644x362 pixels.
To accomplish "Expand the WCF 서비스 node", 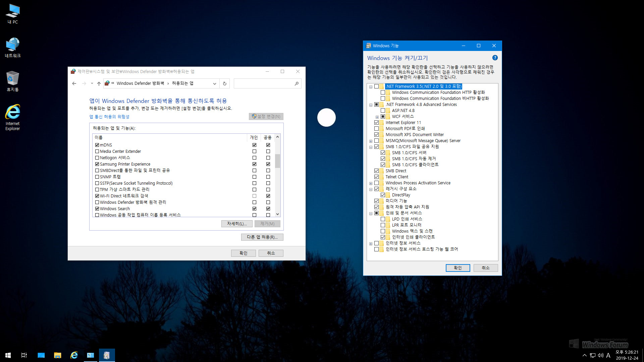I will coord(377,117).
